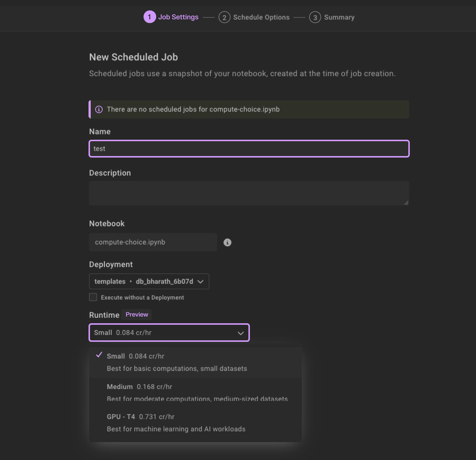Screen dimensions: 476x460
Task: Click the Name input field
Action: click(249, 149)
